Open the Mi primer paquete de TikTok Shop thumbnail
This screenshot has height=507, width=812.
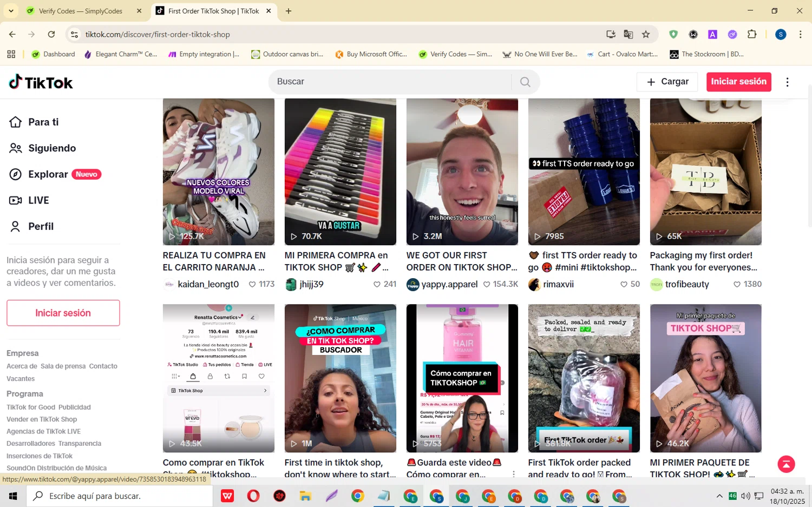click(x=706, y=378)
